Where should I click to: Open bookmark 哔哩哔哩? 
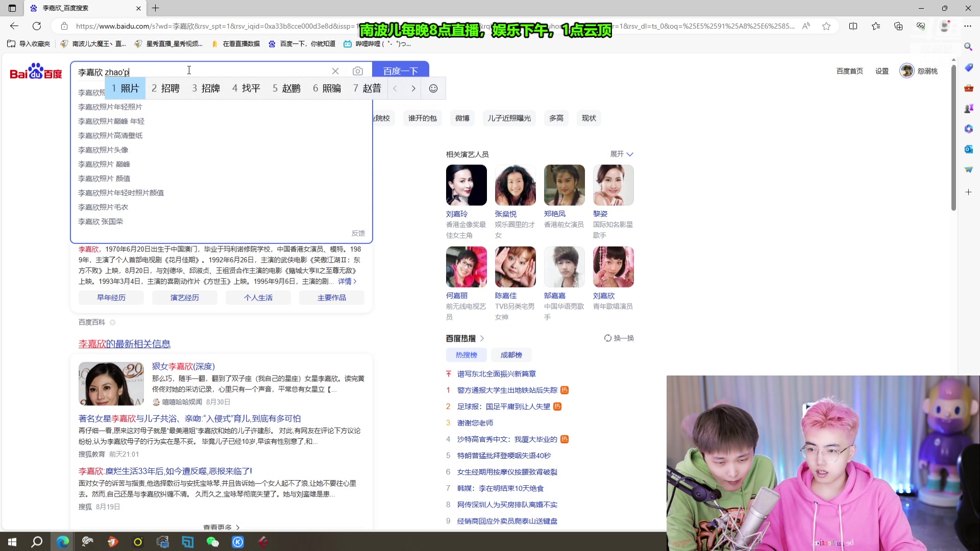(377, 44)
